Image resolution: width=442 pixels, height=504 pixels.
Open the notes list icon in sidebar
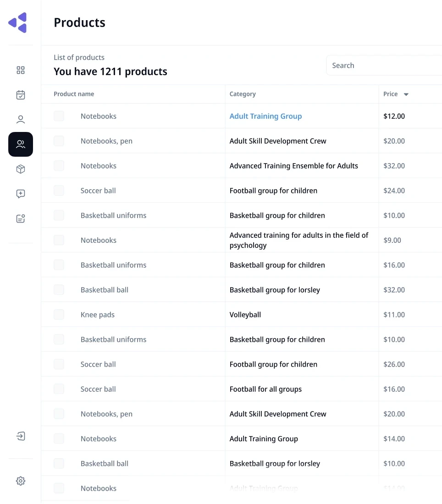(x=21, y=219)
